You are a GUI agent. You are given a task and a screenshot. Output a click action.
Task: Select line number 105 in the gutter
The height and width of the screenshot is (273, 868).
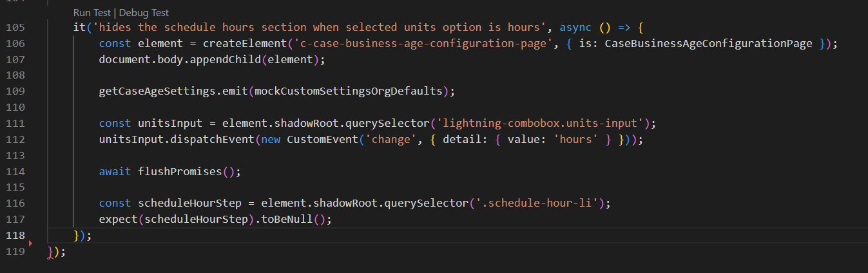pyautogui.click(x=15, y=28)
